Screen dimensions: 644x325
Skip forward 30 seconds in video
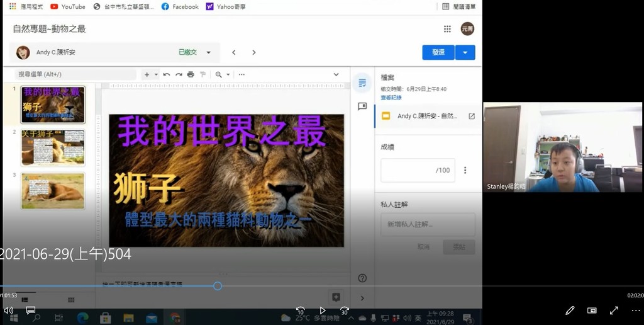(x=345, y=311)
